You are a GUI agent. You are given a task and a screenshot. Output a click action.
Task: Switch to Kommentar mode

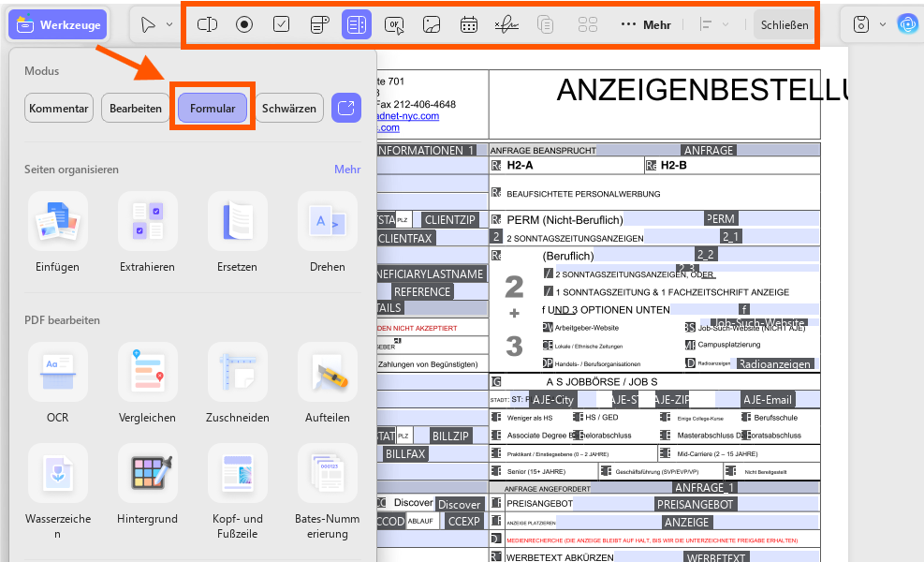[59, 108]
